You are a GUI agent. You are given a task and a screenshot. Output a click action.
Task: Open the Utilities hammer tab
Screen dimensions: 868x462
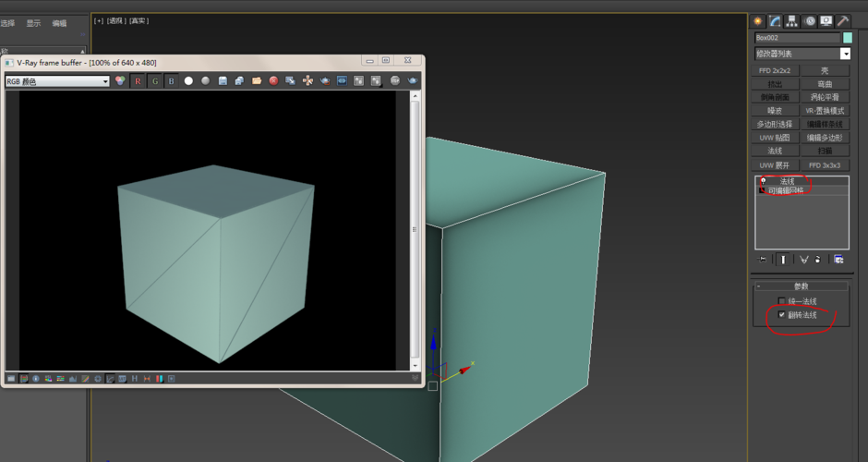(843, 21)
